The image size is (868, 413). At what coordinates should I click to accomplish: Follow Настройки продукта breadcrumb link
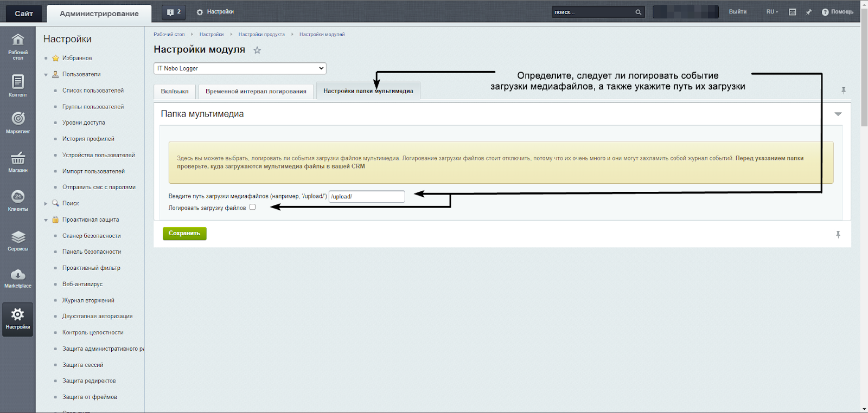[x=261, y=34]
